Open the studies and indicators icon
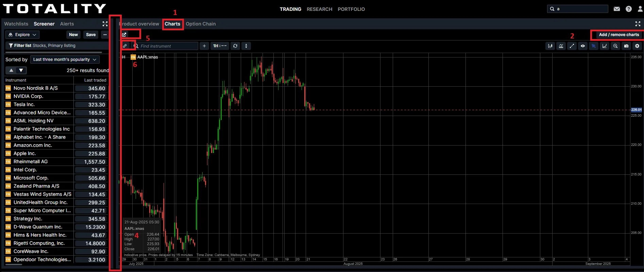This screenshot has height=272, width=644. 561,46
